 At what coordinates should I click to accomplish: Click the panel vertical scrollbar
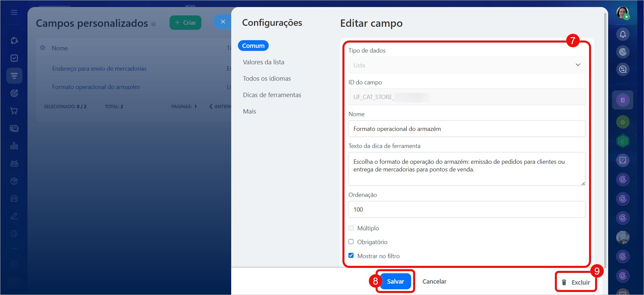click(605, 134)
